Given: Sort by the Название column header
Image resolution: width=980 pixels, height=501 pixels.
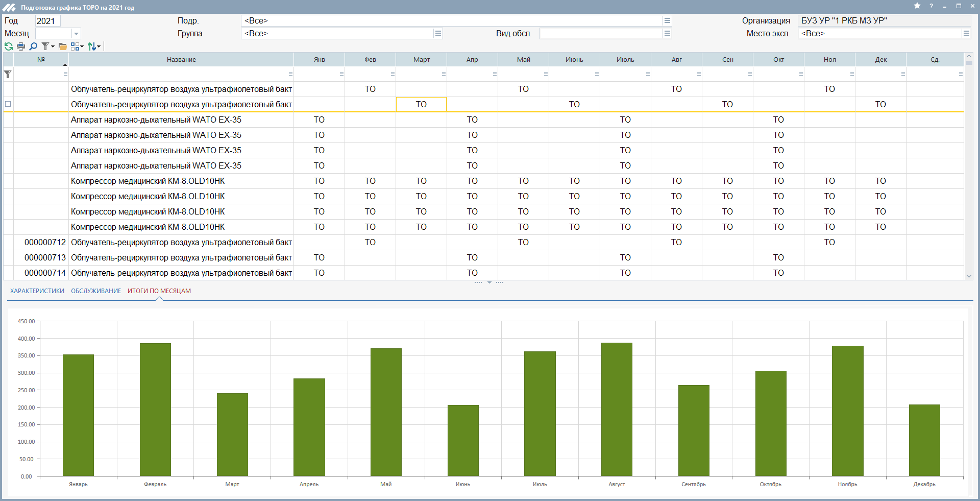Looking at the screenshot, I should click(x=181, y=60).
